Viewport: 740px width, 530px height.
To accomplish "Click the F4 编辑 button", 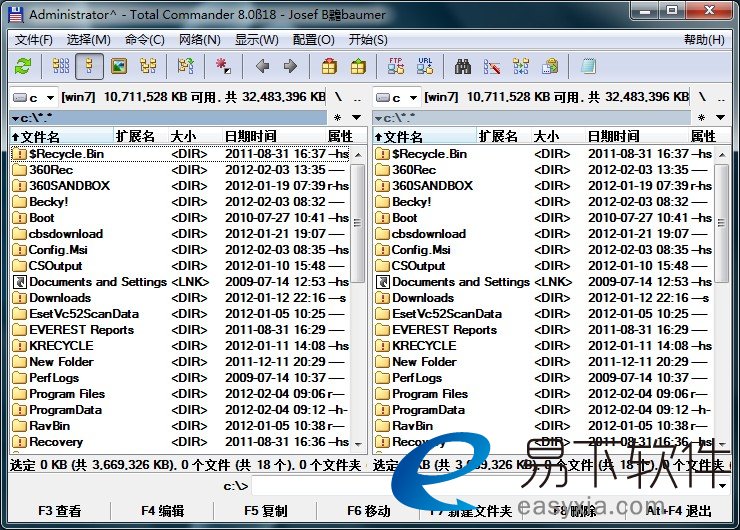I will pyautogui.click(x=162, y=511).
